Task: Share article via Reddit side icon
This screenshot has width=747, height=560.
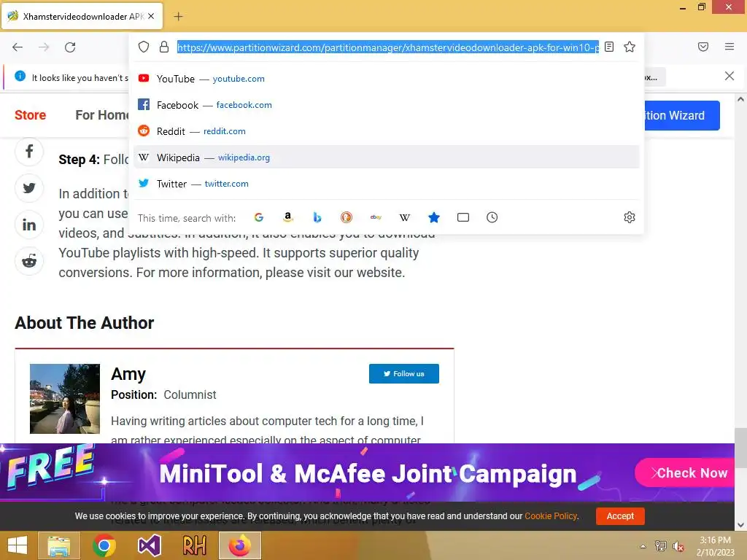Action: pos(29,261)
